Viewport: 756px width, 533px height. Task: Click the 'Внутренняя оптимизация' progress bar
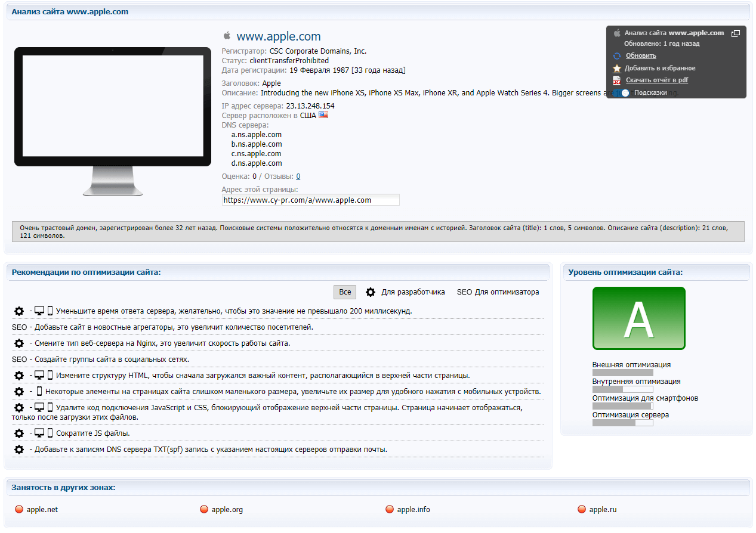tap(622, 389)
